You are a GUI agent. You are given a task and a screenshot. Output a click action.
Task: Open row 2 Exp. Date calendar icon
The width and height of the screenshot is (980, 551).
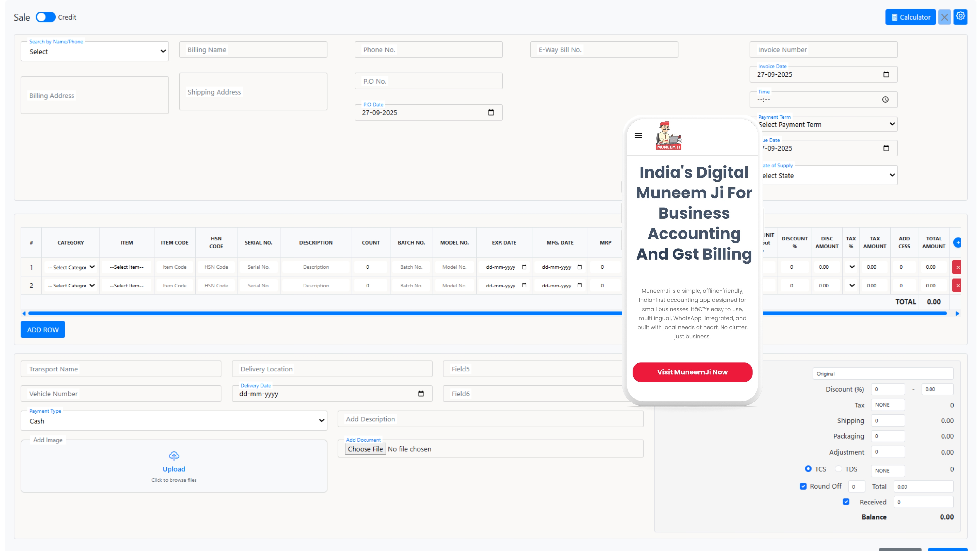tap(524, 285)
